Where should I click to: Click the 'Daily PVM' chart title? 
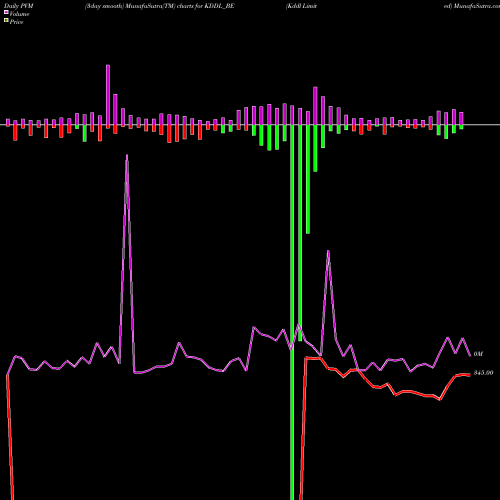tap(18, 6)
